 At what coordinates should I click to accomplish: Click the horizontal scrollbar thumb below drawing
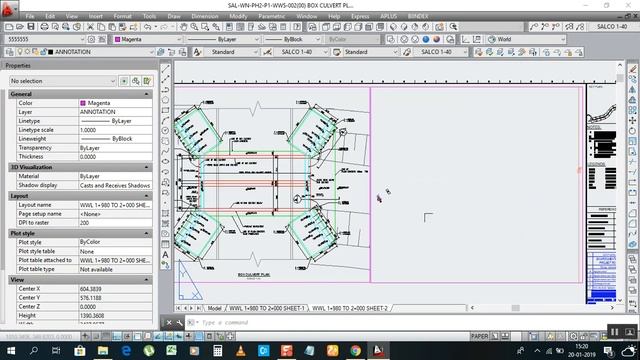pos(516,308)
